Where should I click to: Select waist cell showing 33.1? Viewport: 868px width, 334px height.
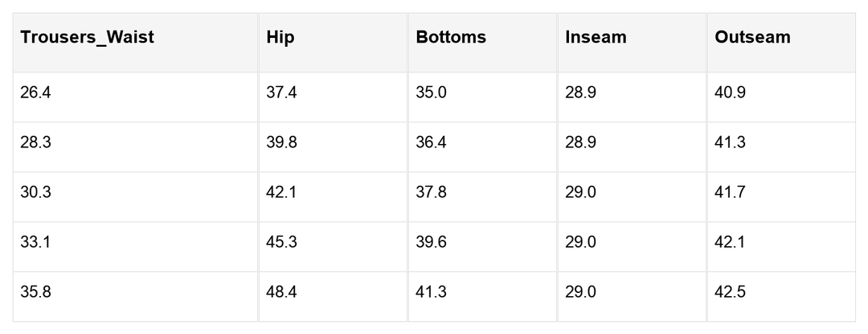click(35, 243)
